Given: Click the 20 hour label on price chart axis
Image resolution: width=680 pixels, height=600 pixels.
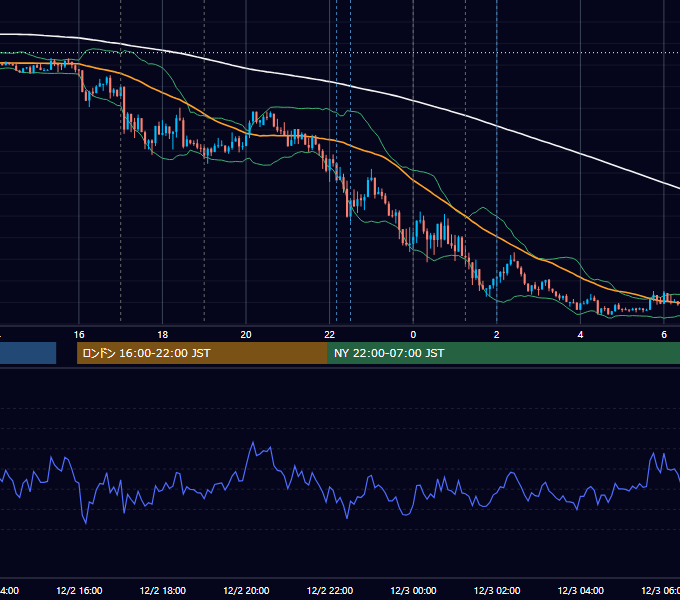Looking at the screenshot, I should click(246, 335).
